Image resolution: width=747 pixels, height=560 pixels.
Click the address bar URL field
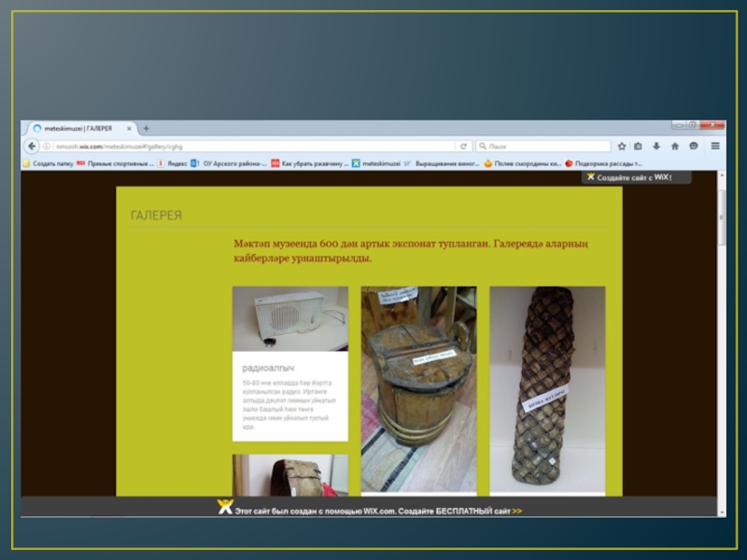(252, 147)
